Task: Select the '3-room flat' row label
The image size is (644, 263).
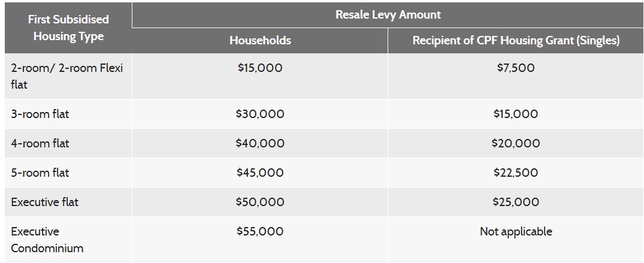Action: pyautogui.click(x=40, y=114)
